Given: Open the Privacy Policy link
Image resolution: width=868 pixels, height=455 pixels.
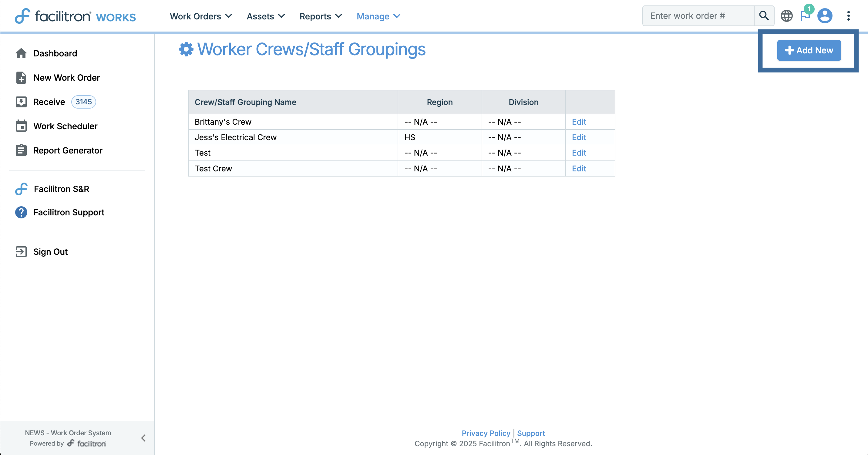Looking at the screenshot, I should point(486,433).
